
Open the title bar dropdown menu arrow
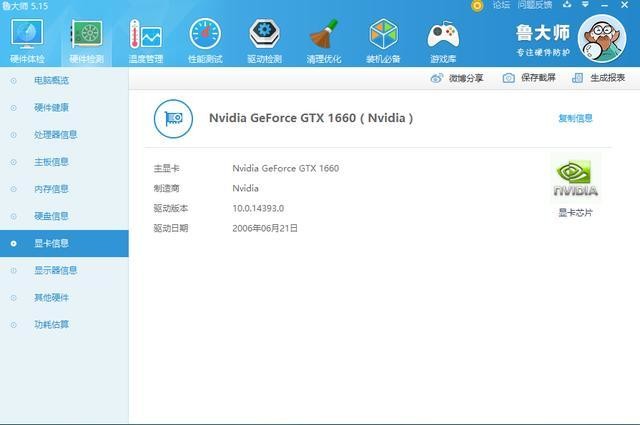tap(585, 5)
